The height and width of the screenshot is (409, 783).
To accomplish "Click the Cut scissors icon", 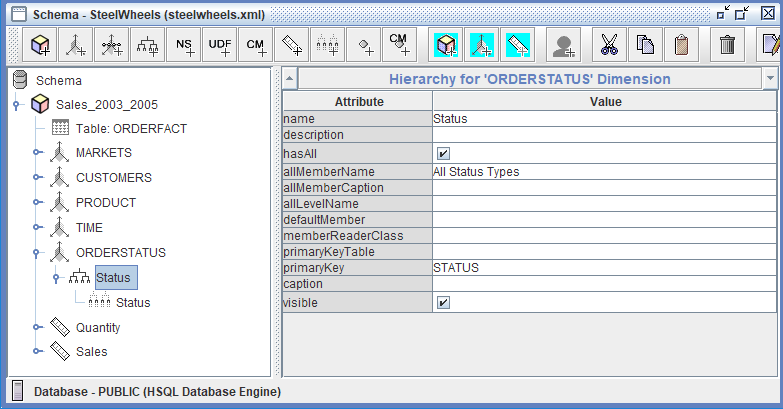I will pos(609,45).
